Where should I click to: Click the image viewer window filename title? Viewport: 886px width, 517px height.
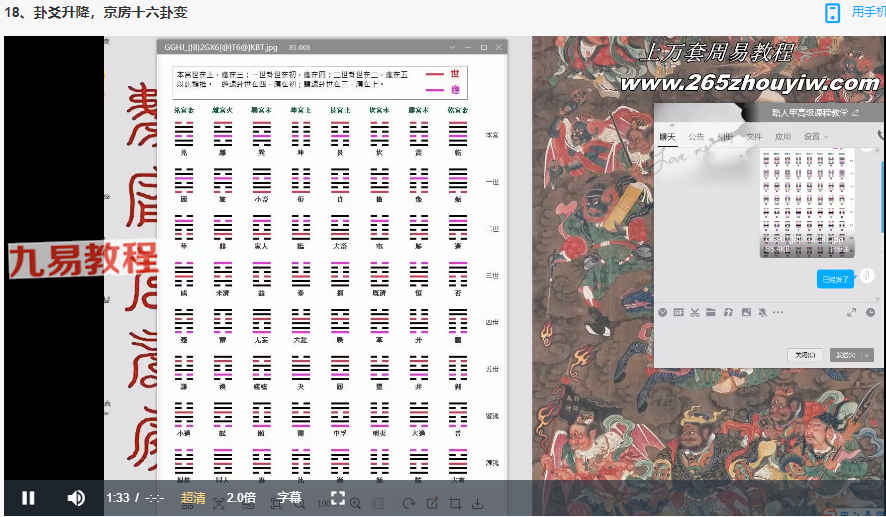tap(221, 47)
